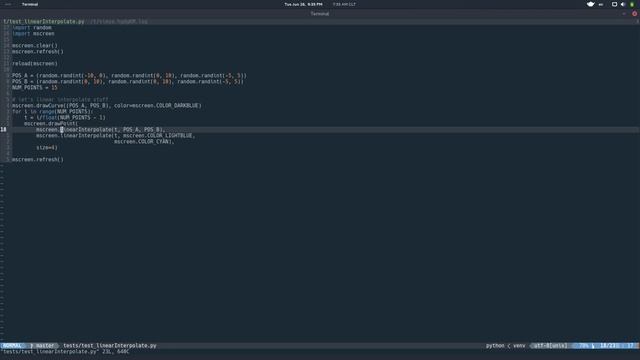Click the statusline filename tests/test_linearInterpolate.py

[x=109, y=346]
